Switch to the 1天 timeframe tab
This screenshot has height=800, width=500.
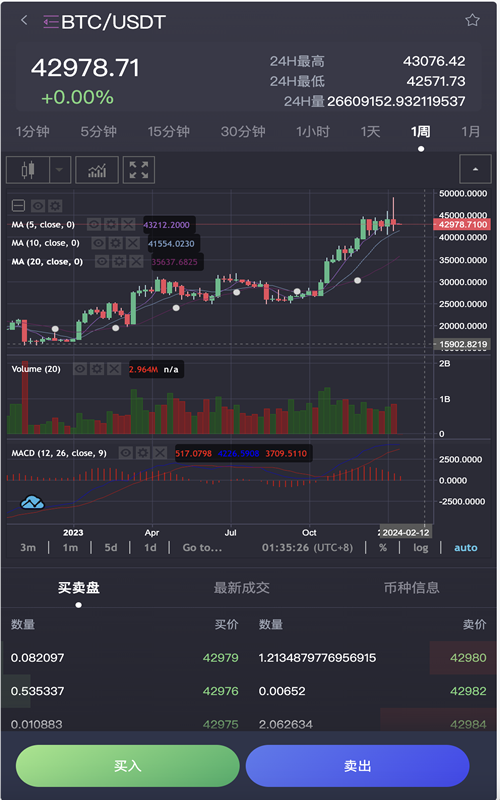370,132
